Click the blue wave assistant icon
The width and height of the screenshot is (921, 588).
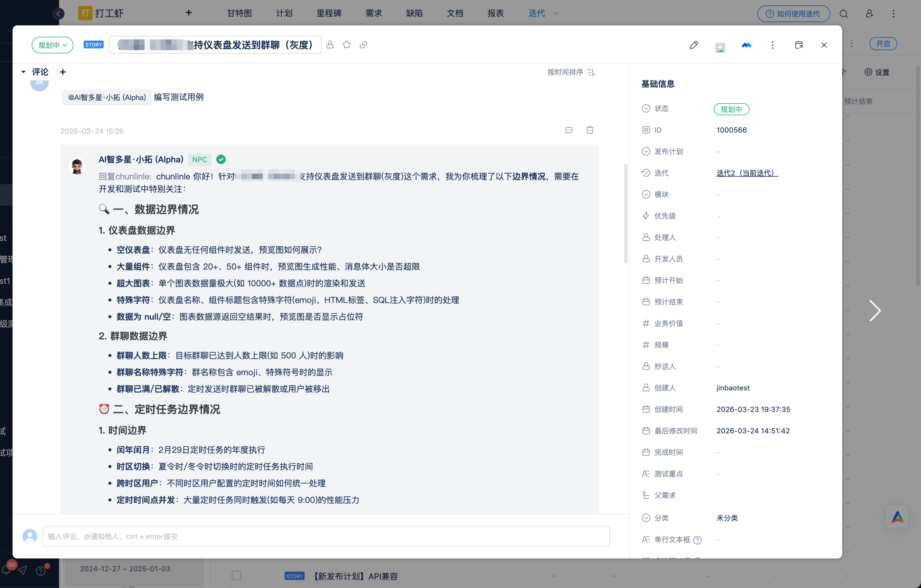coord(746,45)
